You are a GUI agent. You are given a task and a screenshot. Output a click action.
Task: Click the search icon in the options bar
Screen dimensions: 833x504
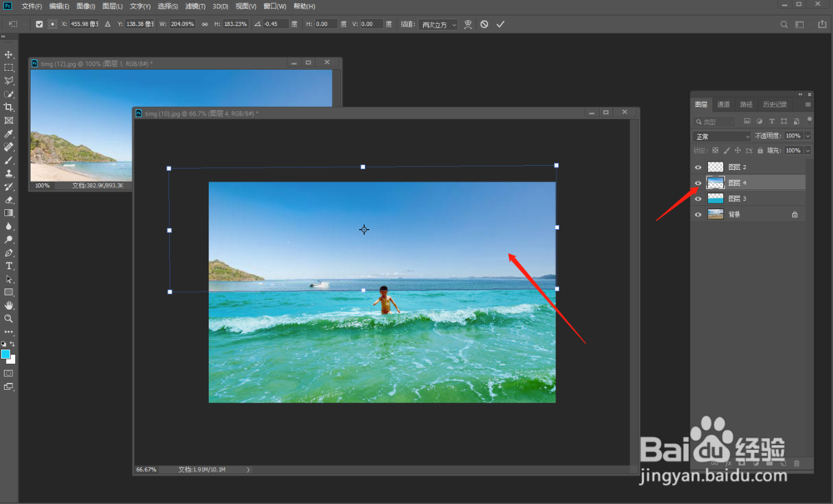[x=784, y=24]
